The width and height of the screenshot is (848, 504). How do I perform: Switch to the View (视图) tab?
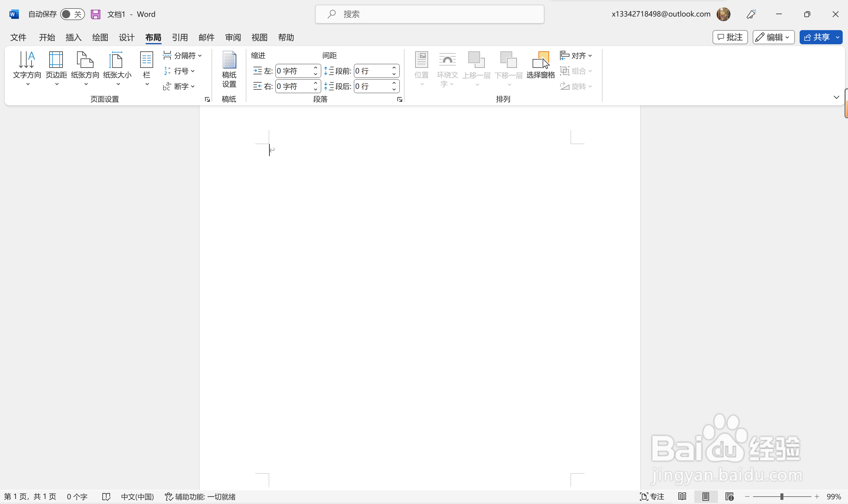click(x=259, y=37)
